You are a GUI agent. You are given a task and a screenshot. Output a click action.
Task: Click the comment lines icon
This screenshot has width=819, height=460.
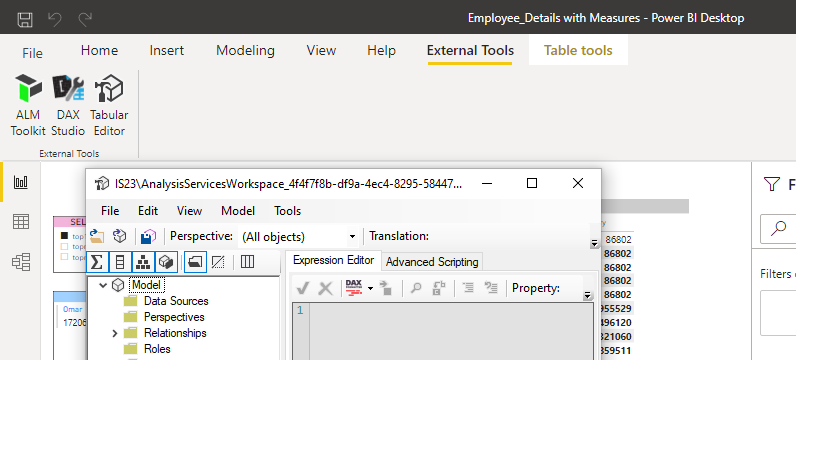point(468,288)
